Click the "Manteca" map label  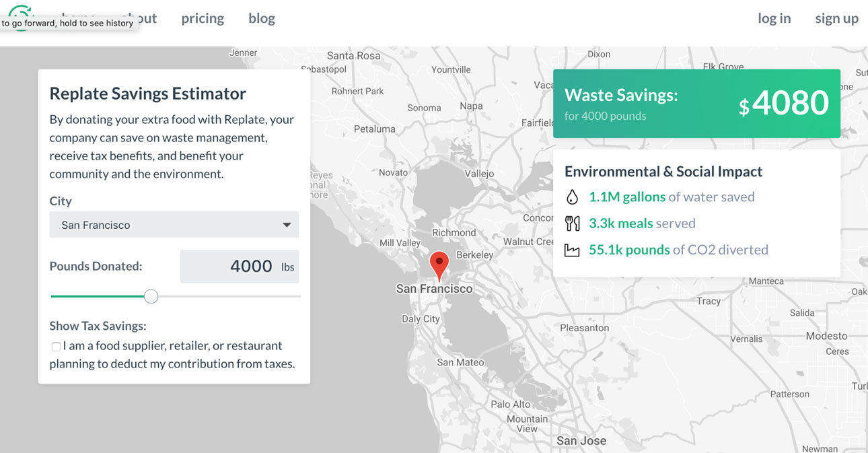pyautogui.click(x=766, y=281)
